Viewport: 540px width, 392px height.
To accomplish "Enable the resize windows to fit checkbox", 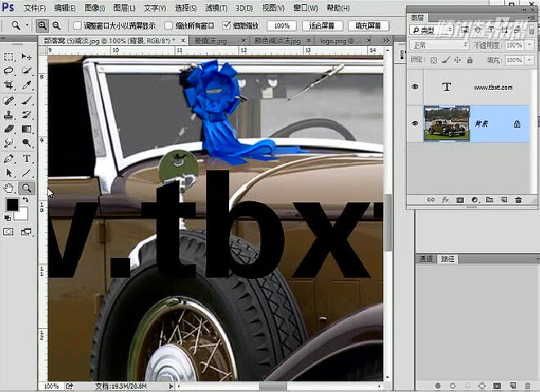I will (x=78, y=26).
